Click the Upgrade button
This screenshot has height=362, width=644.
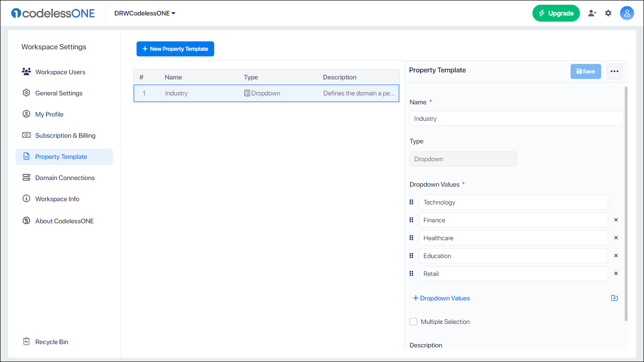coord(556,13)
